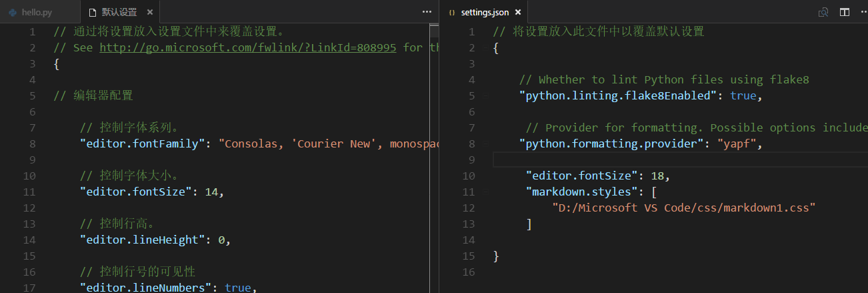Click line number 9 in settings.json
Viewport: 868px width, 293px height.
click(x=471, y=160)
